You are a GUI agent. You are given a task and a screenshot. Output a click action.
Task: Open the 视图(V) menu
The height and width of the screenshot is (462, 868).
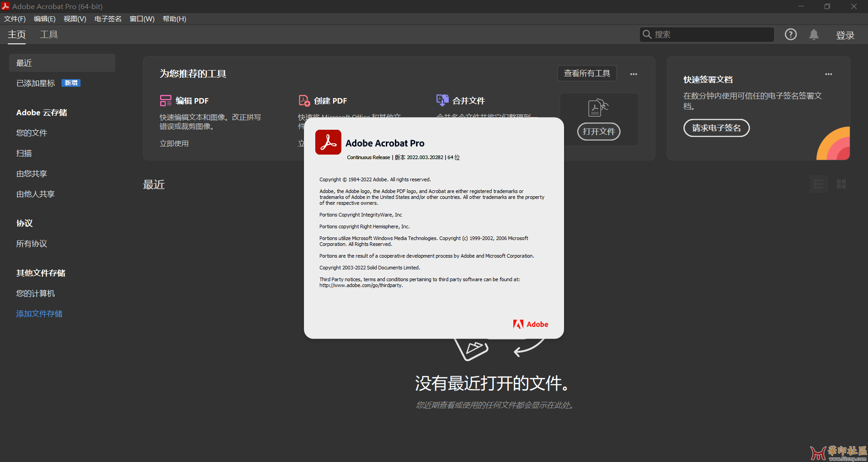75,19
